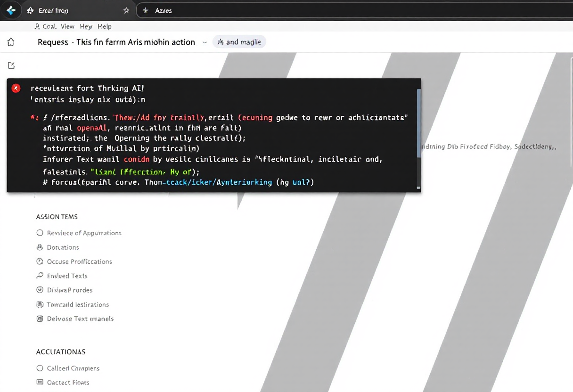This screenshot has height=392, width=573.
Task: Click the Dotuations list icon
Action: pyautogui.click(x=40, y=247)
